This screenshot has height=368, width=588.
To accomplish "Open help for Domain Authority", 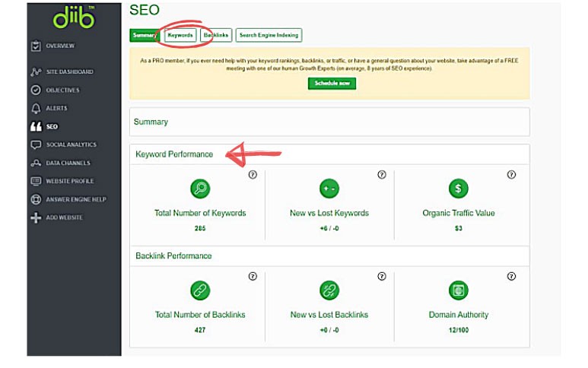I will click(x=511, y=277).
